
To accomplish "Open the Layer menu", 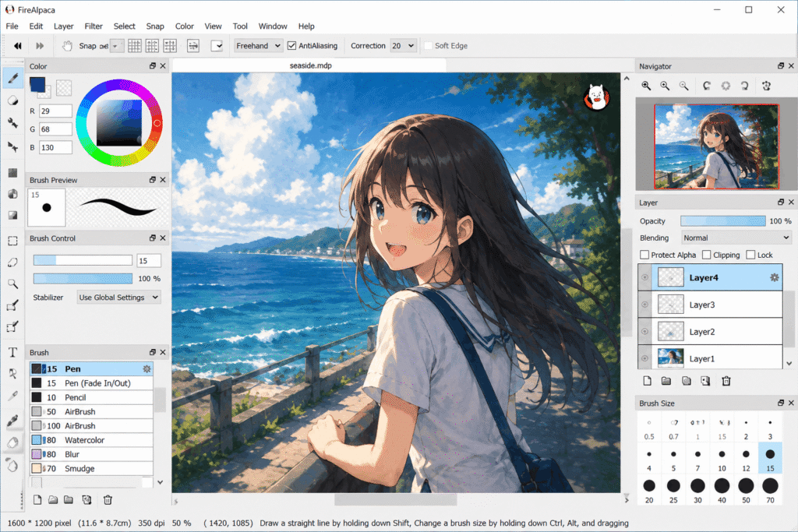I will coord(64,26).
